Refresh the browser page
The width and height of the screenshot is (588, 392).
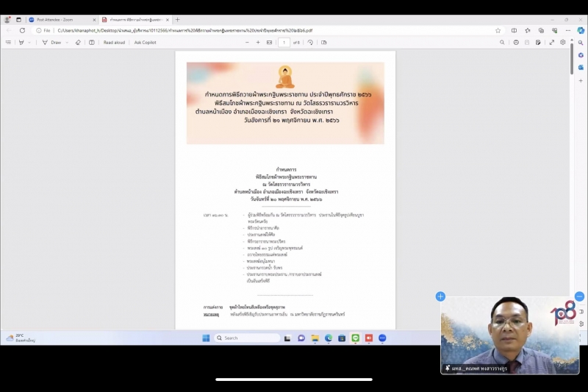click(x=22, y=30)
